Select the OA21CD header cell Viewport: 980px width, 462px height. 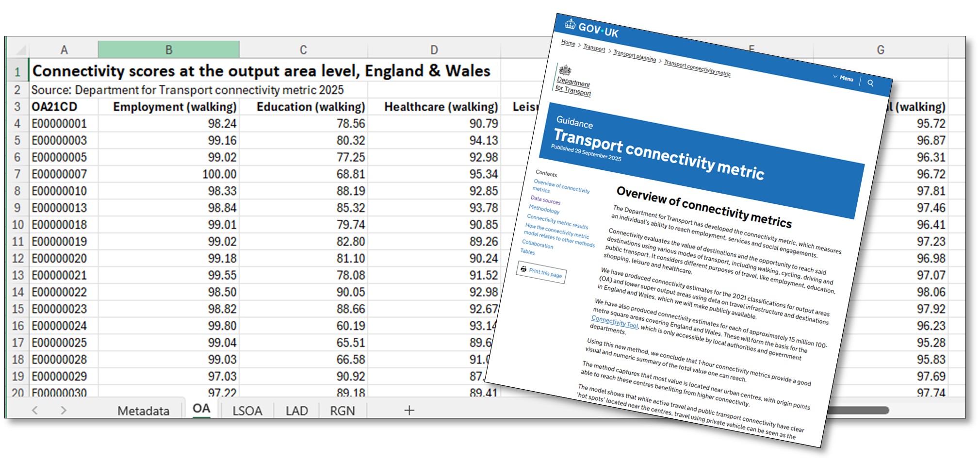pyautogui.click(x=53, y=107)
